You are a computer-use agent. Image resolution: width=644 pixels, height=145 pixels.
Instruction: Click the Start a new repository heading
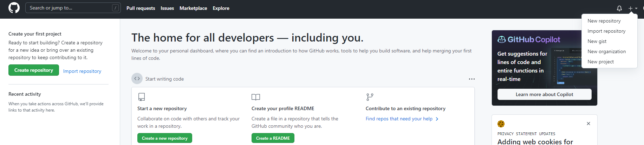[162, 108]
